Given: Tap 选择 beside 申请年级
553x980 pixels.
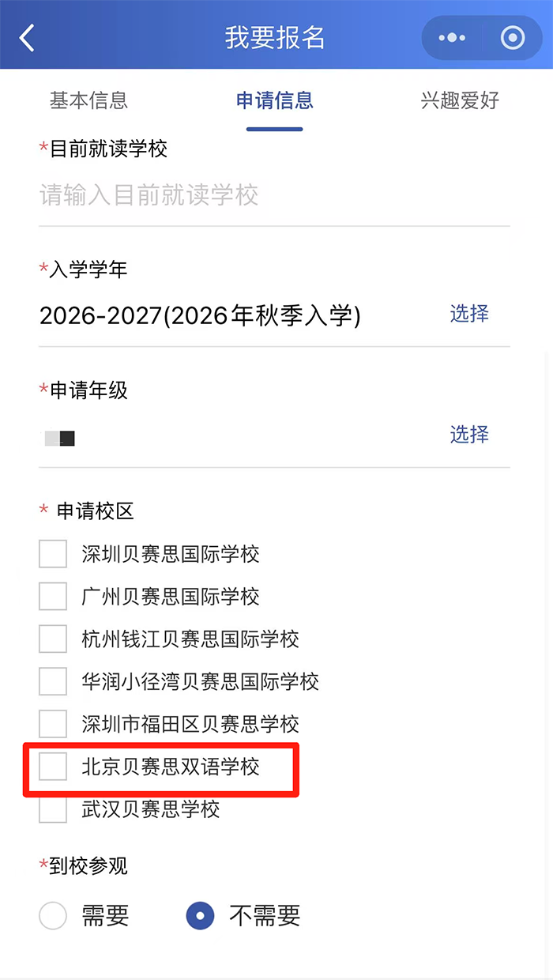Looking at the screenshot, I should point(468,435).
